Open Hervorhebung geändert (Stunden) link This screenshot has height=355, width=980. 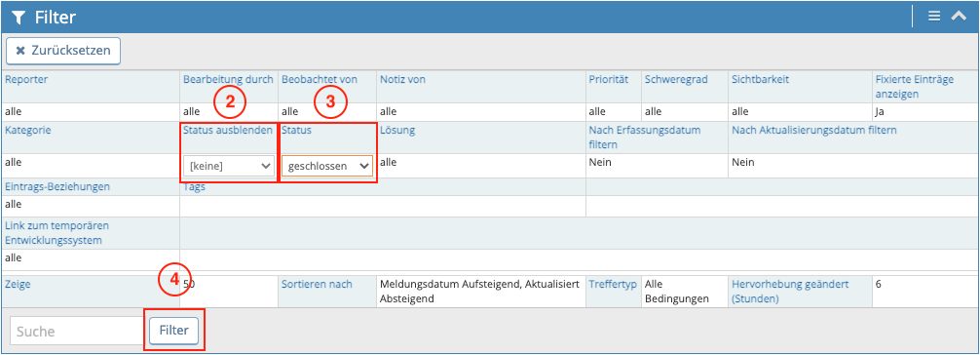tap(790, 292)
